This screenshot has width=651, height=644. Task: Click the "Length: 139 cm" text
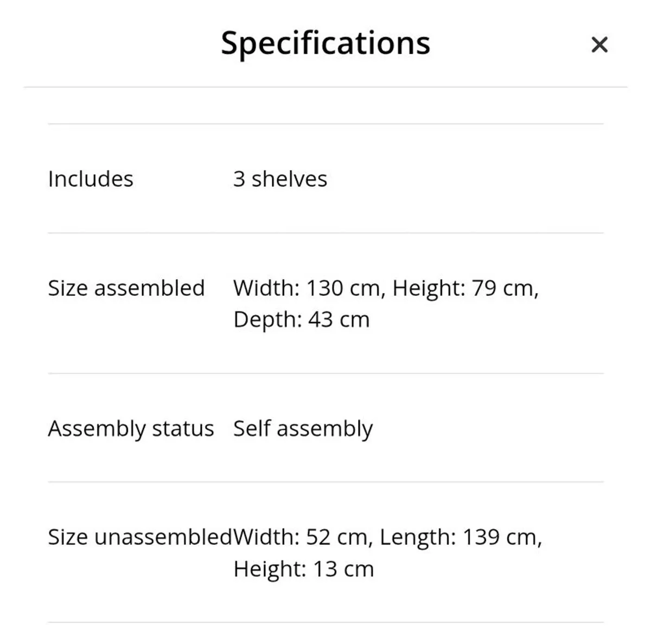coord(460,537)
